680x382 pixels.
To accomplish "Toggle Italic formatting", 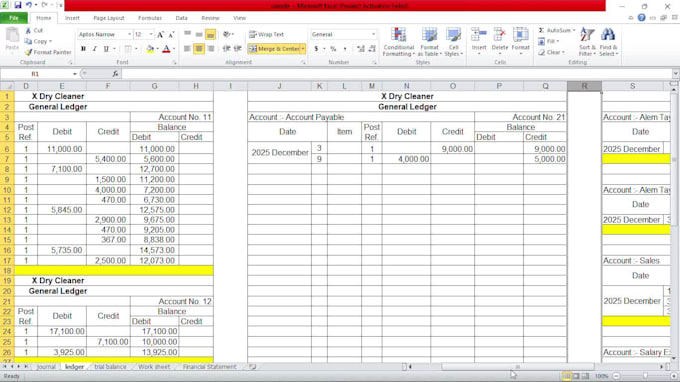I will [95, 49].
